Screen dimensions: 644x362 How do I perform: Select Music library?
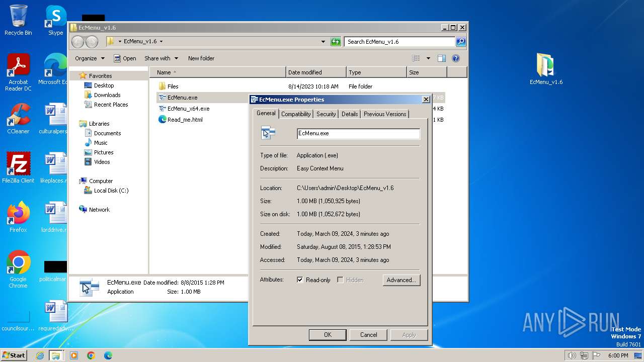coord(101,143)
